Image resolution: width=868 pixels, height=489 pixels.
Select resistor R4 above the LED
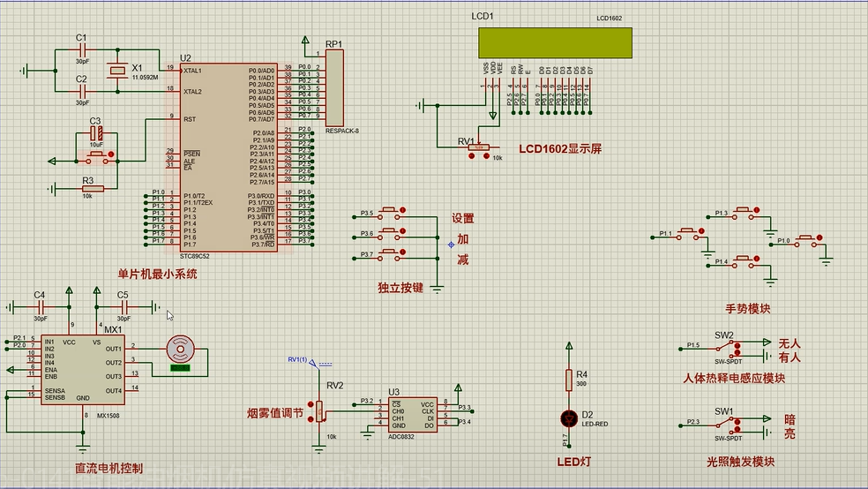click(570, 380)
